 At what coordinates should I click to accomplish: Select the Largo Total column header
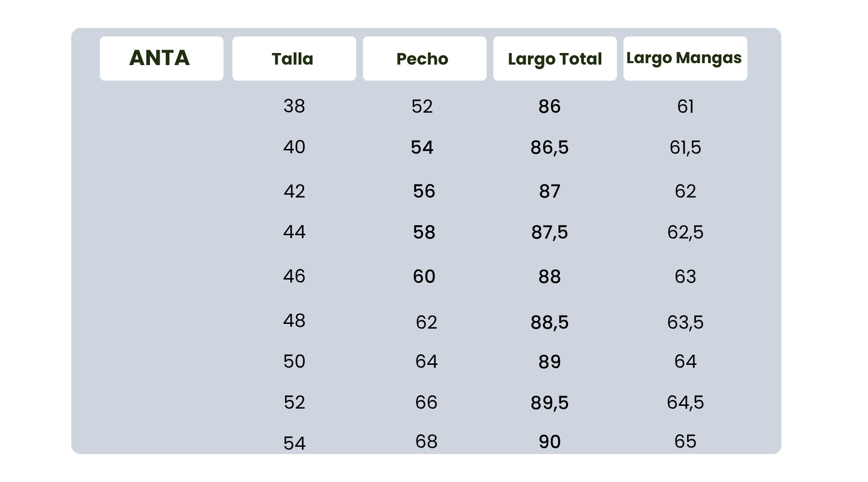(x=555, y=59)
